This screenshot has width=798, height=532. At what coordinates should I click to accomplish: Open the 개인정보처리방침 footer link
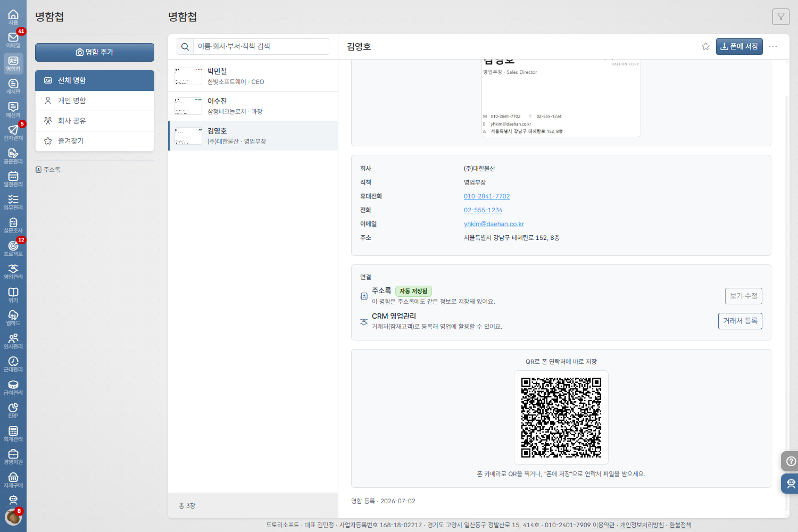tap(642, 525)
